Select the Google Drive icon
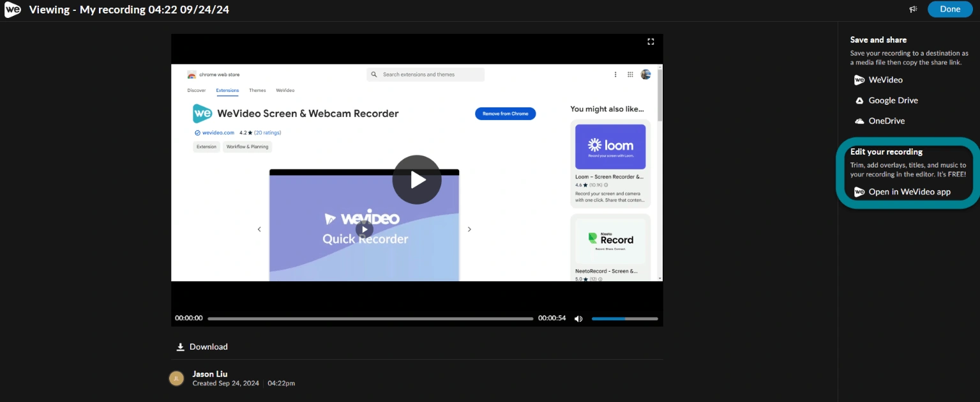The width and height of the screenshot is (980, 402). pyautogui.click(x=859, y=100)
